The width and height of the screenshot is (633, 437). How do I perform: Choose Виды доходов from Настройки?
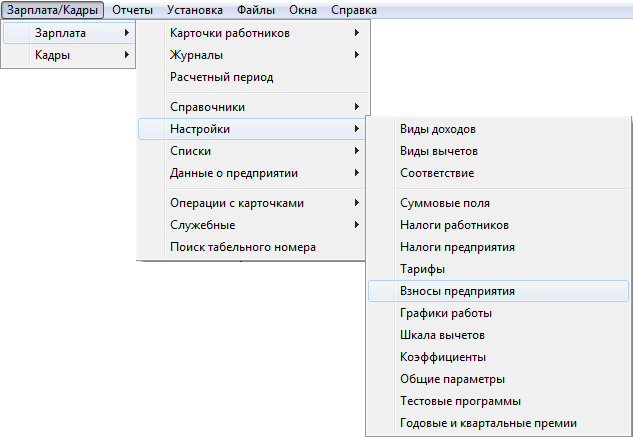click(499, 129)
